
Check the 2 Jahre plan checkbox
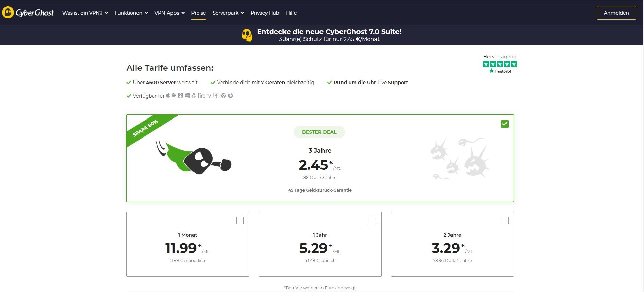505,221
